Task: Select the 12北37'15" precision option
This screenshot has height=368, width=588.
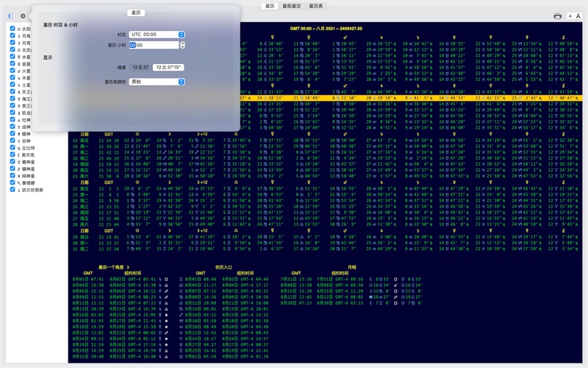Action: click(x=168, y=67)
